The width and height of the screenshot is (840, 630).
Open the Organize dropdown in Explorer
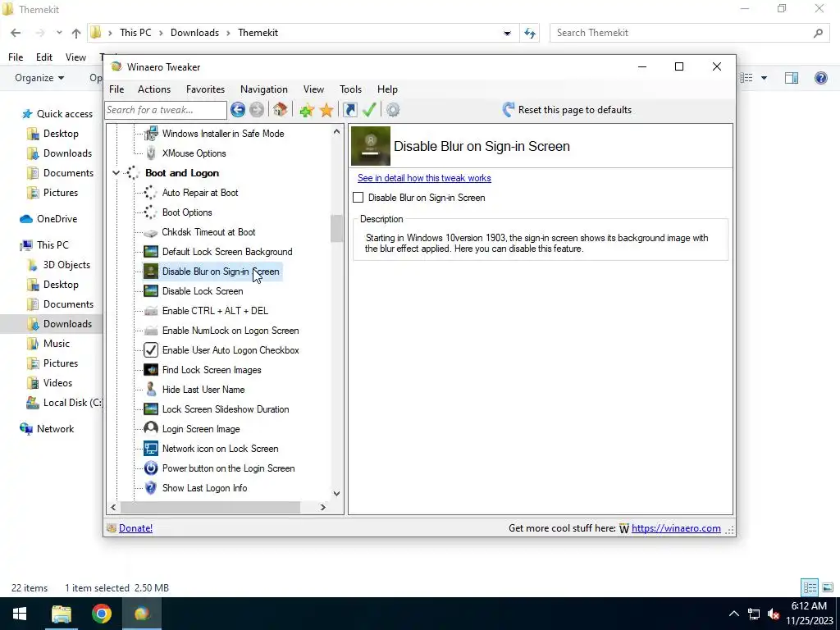point(39,78)
